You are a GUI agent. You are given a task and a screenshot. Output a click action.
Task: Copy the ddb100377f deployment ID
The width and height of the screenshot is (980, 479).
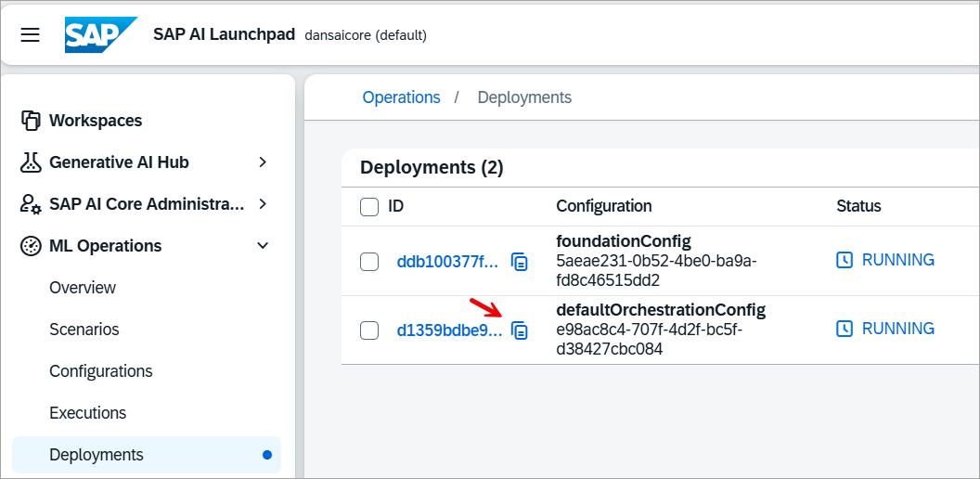[x=520, y=262]
